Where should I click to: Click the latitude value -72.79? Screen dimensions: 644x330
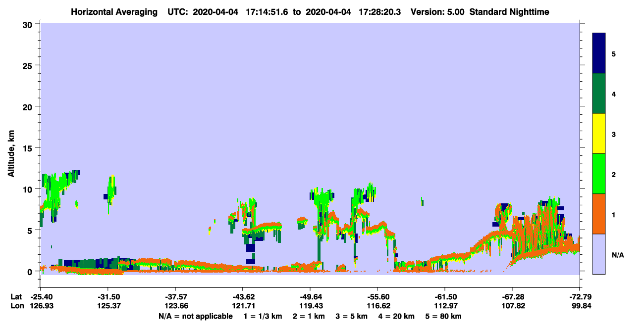point(580,297)
